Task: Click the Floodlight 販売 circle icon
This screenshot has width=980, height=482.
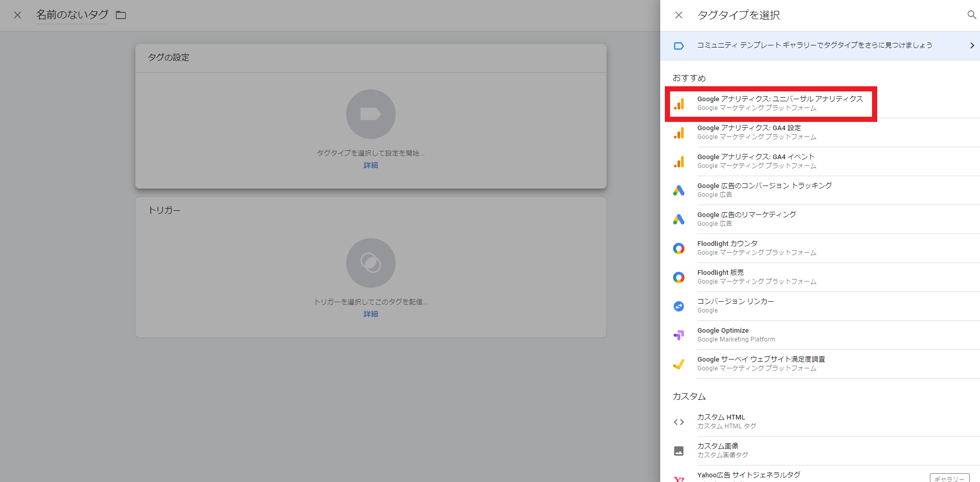Action: 679,277
